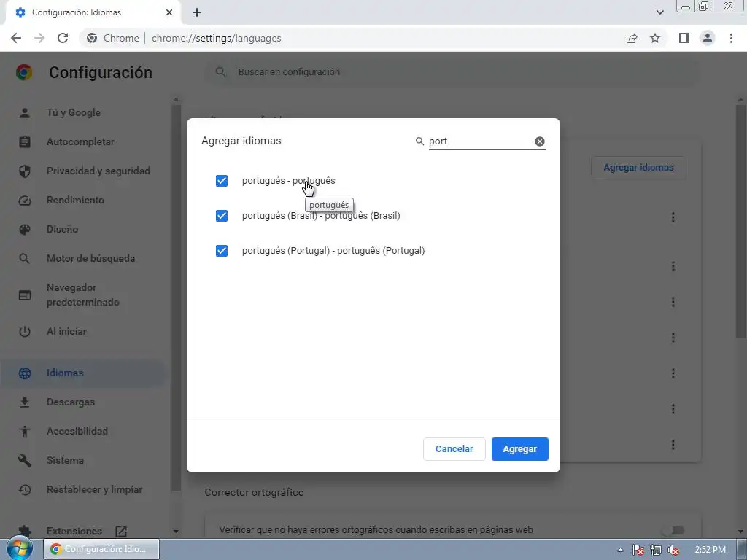Open Descargas settings

(71, 402)
